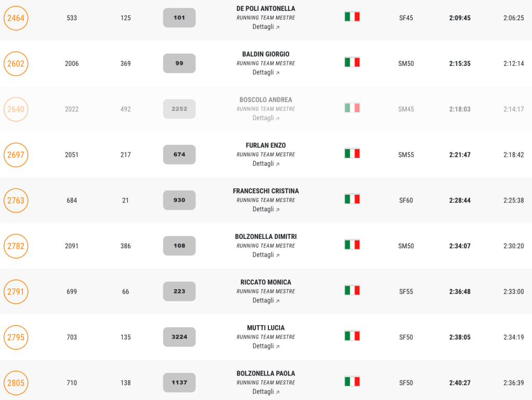Click the orange rank circle 2602
532x400 pixels.
point(16,64)
